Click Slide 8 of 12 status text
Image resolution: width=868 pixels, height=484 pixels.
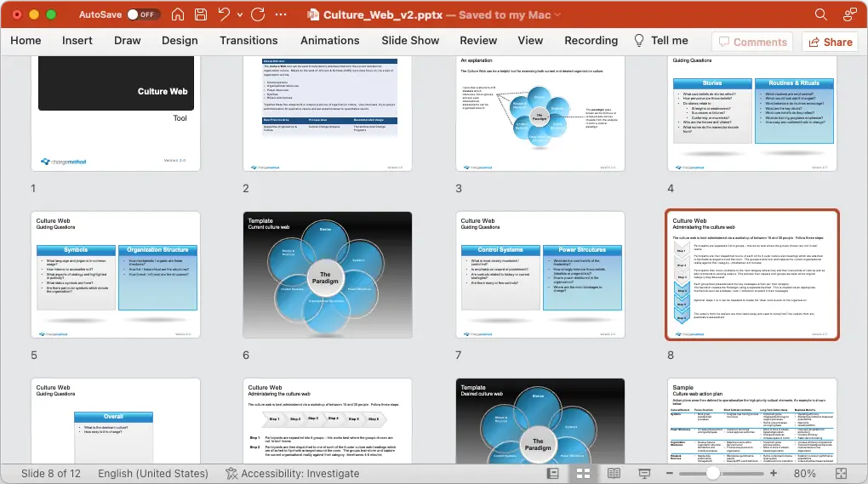pyautogui.click(x=51, y=474)
